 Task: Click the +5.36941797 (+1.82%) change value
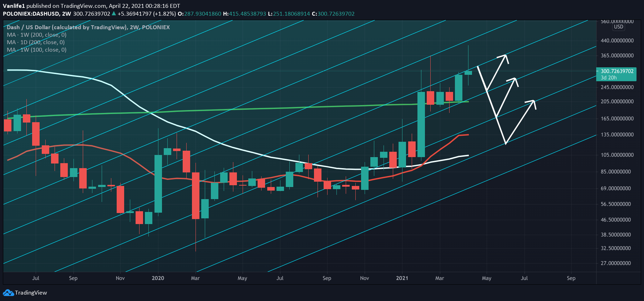click(147, 14)
